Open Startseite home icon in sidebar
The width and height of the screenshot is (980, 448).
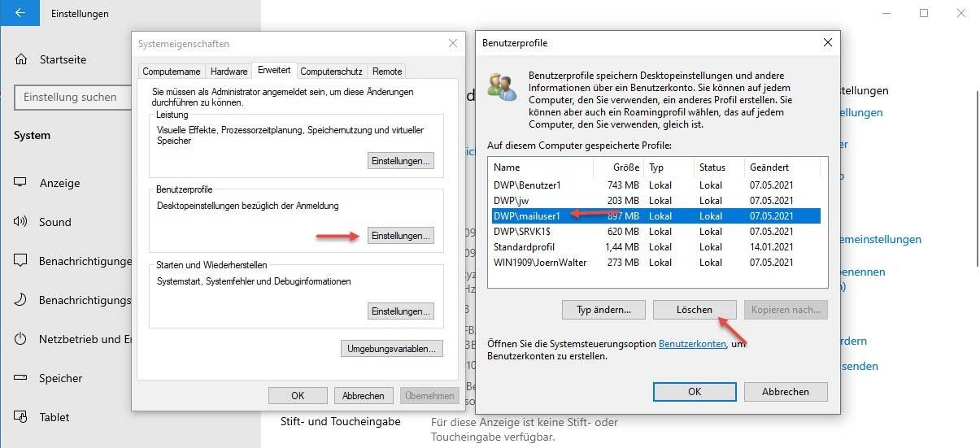pyautogui.click(x=21, y=59)
